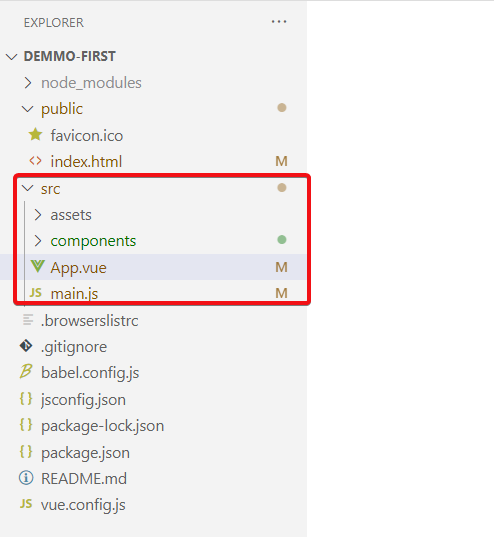The width and height of the screenshot is (494, 537).
Task: Click the JS icon next to main.js
Action: pyautogui.click(x=35, y=292)
